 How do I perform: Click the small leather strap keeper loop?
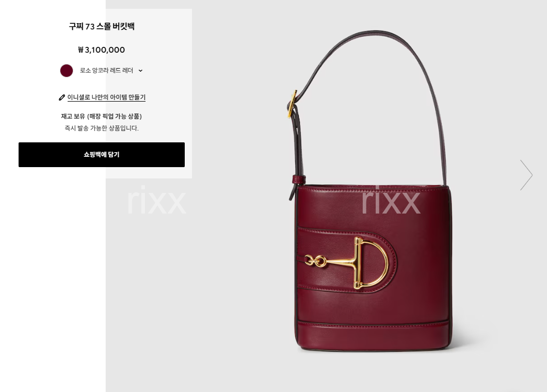click(x=299, y=179)
